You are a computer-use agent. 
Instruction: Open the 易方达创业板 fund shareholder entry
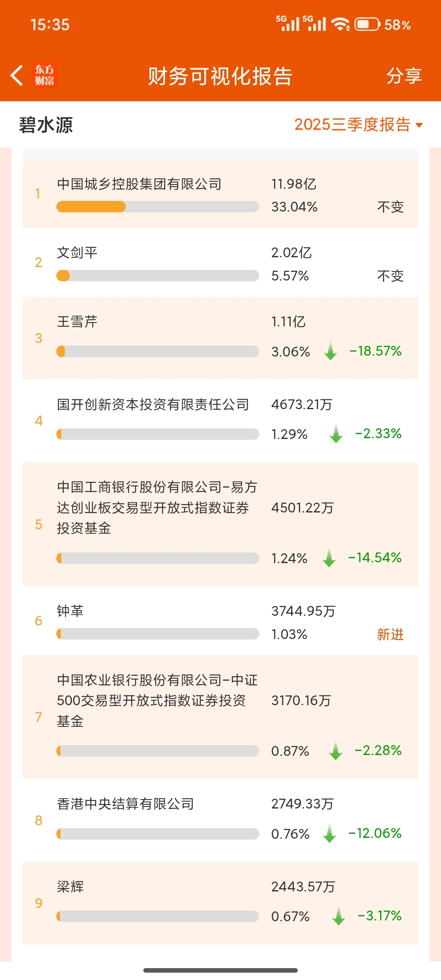157,507
